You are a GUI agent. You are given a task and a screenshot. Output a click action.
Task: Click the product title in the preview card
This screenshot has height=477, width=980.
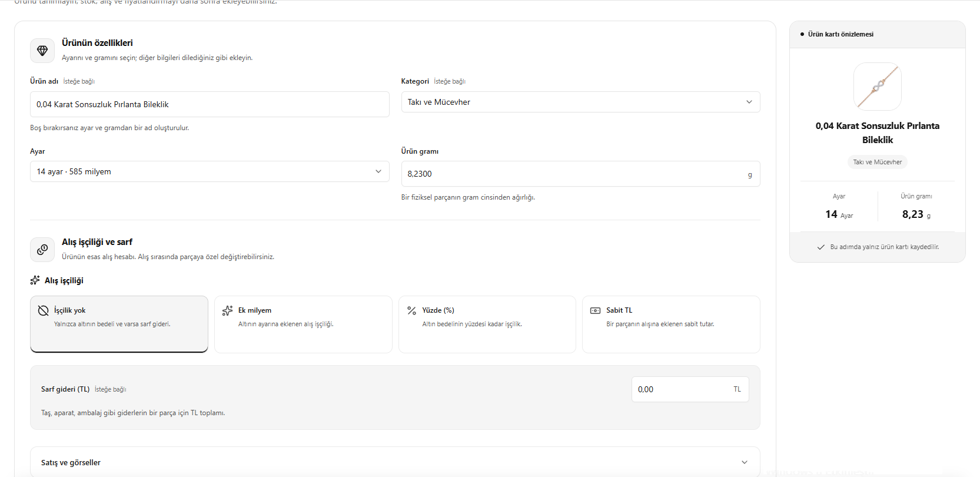[x=878, y=133]
